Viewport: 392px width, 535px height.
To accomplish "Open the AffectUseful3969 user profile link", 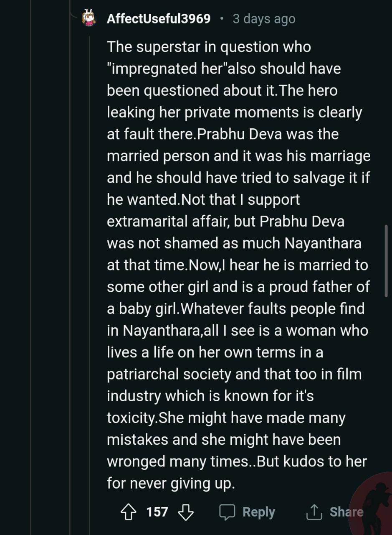I will click(159, 19).
